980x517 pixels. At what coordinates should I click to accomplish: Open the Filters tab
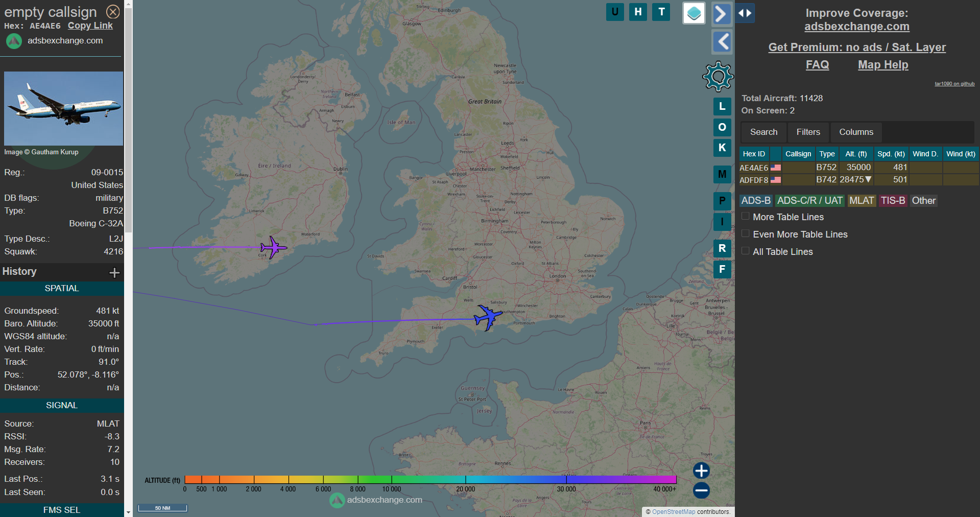coord(808,132)
